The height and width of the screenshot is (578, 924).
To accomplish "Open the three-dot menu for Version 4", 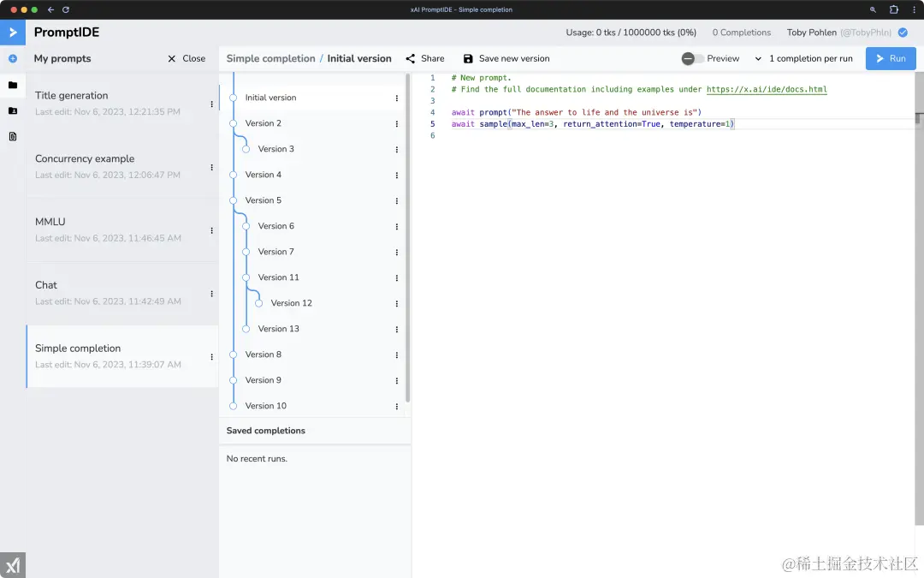I will pos(397,176).
